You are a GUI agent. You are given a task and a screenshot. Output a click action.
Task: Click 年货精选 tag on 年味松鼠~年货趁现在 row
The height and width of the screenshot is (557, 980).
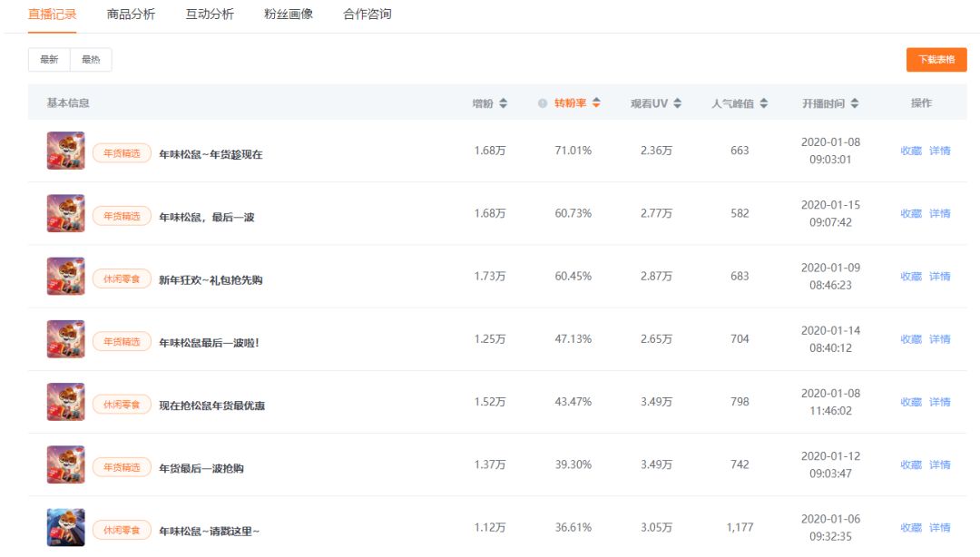pos(122,153)
